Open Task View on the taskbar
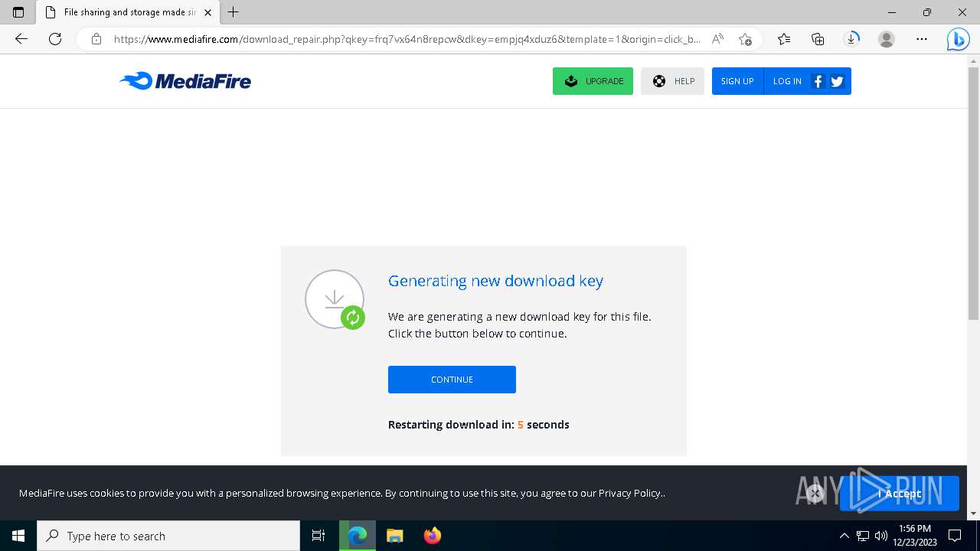 coord(318,536)
